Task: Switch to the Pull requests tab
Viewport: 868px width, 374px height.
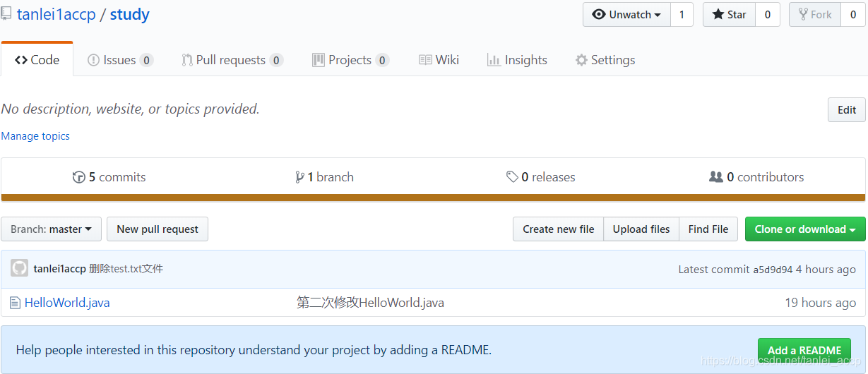Action: click(232, 60)
